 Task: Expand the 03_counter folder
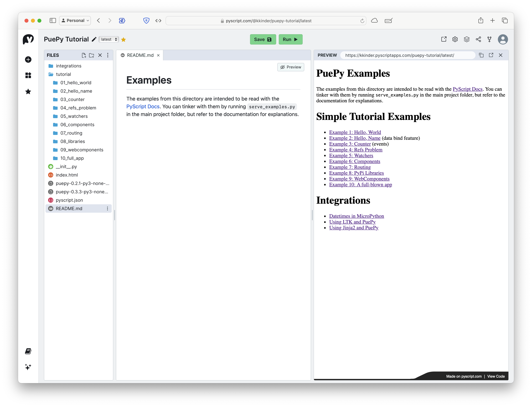point(78,100)
